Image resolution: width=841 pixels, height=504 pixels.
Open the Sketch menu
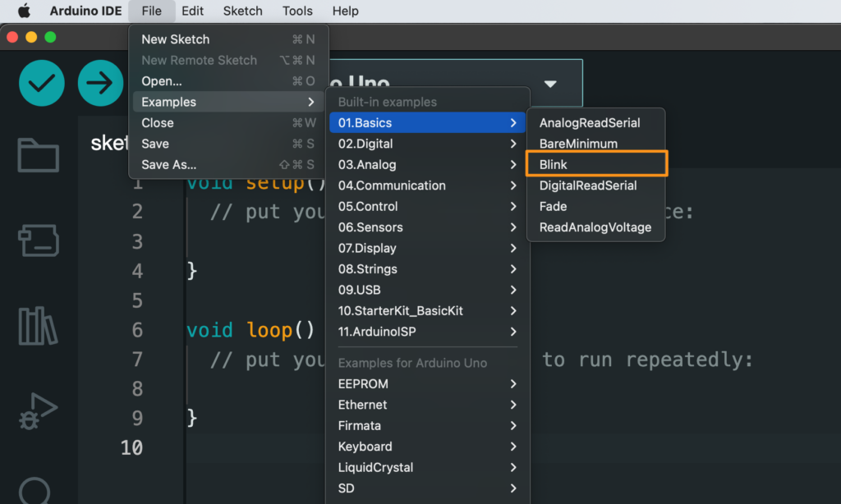pos(241,11)
